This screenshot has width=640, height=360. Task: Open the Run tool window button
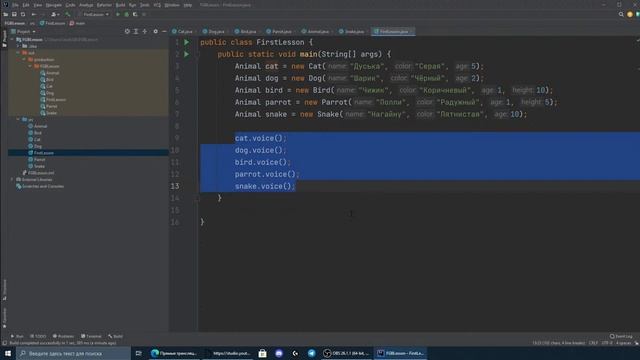pyautogui.click(x=17, y=336)
